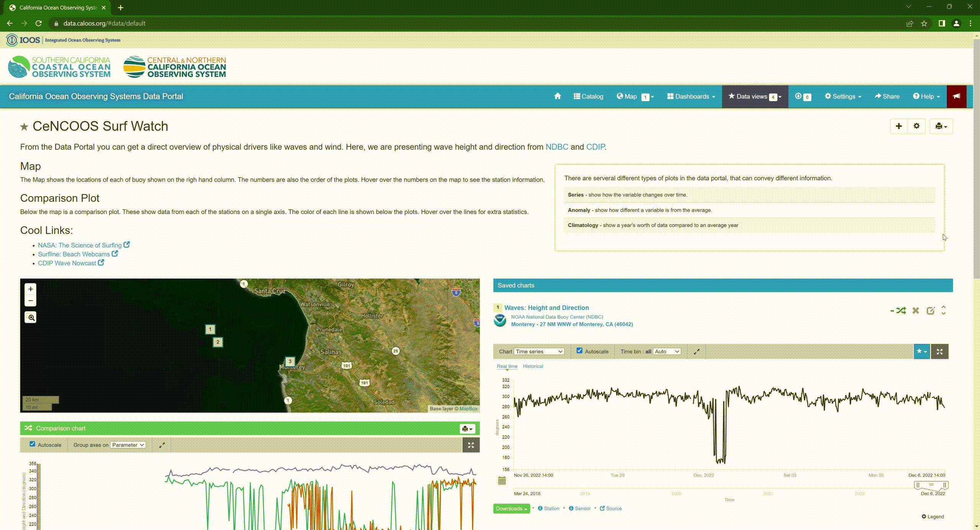Toggle Autoscale for Waves chart
The width and height of the screenshot is (980, 530).
pyautogui.click(x=580, y=351)
